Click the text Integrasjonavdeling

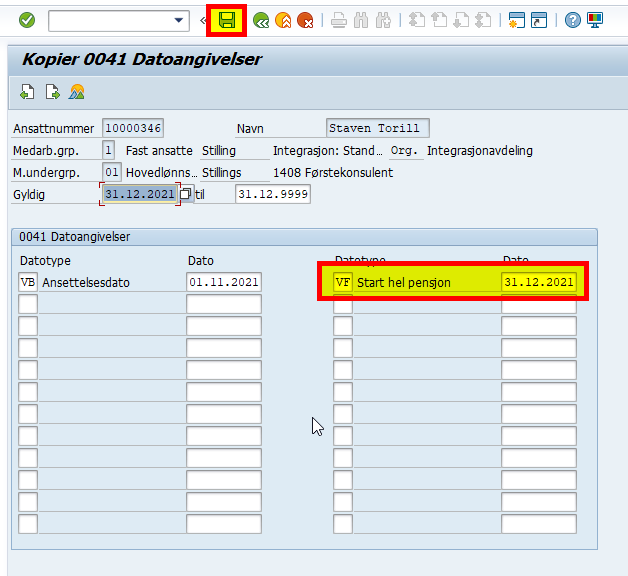pyautogui.click(x=480, y=151)
